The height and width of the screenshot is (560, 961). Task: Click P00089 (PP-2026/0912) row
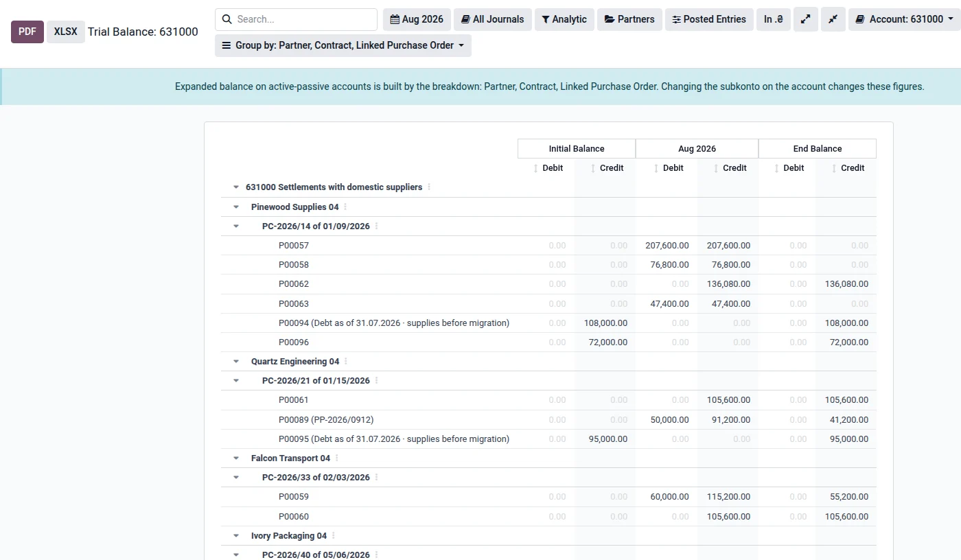tap(548, 419)
